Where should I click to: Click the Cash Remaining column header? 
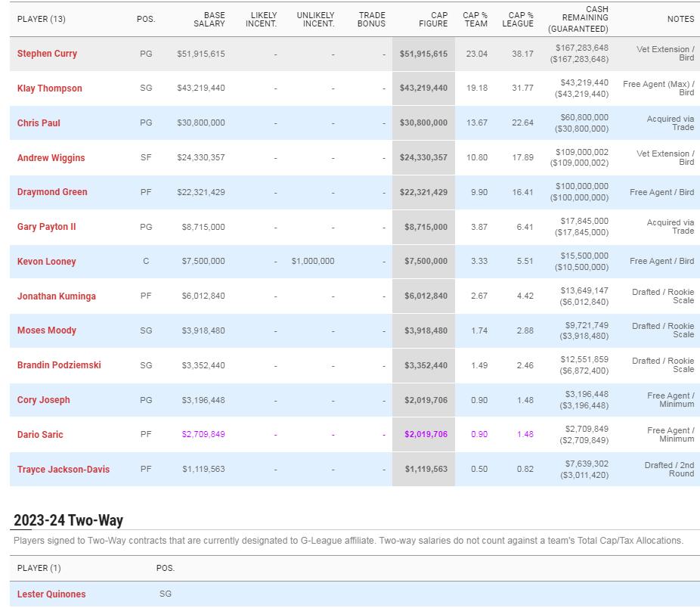578,19
